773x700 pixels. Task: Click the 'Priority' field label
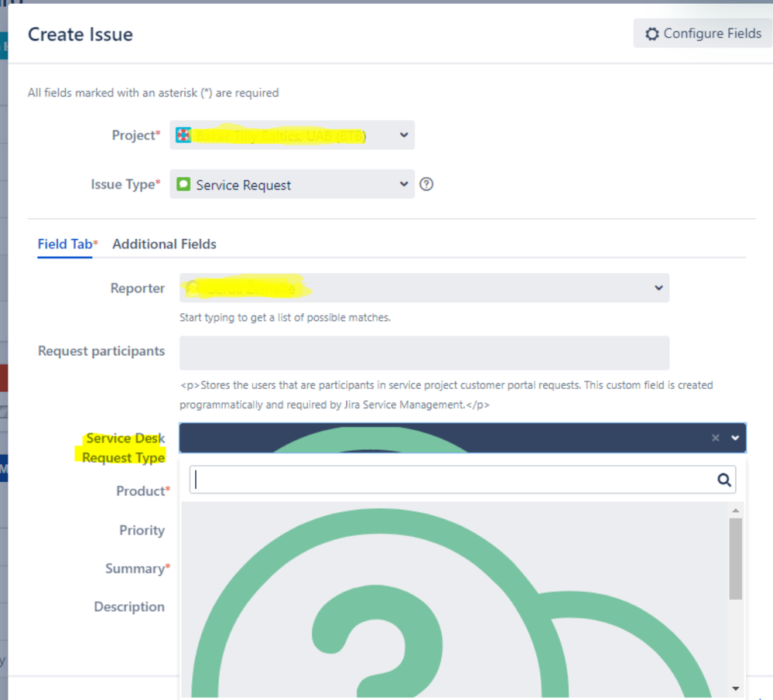[142, 531]
